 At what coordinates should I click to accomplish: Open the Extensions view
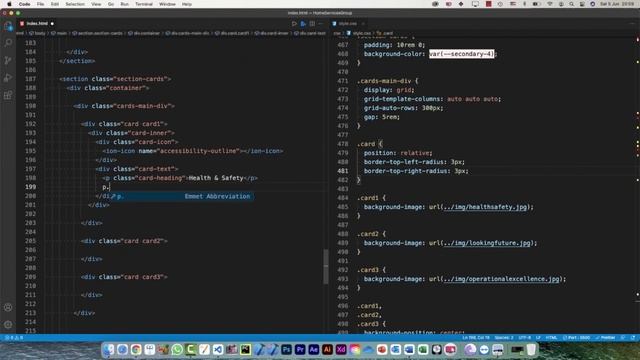[x=8, y=96]
